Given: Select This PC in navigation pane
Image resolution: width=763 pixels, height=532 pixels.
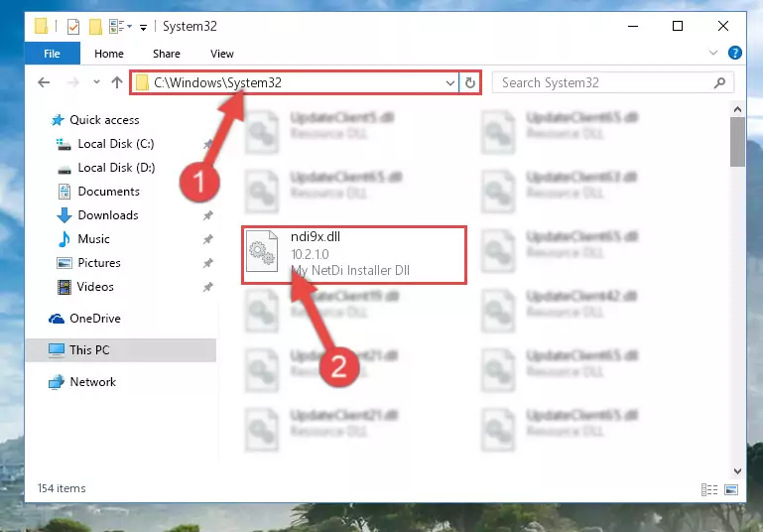Looking at the screenshot, I should click(x=121, y=350).
